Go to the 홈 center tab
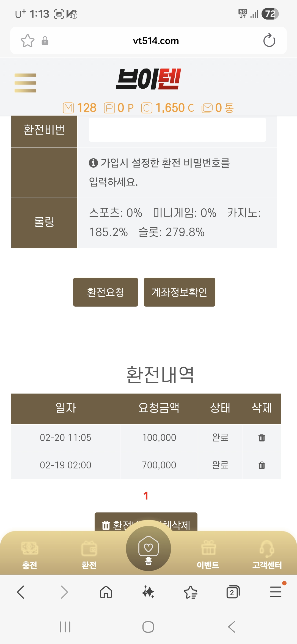Screen dimensions: 297x644 click(x=148, y=549)
